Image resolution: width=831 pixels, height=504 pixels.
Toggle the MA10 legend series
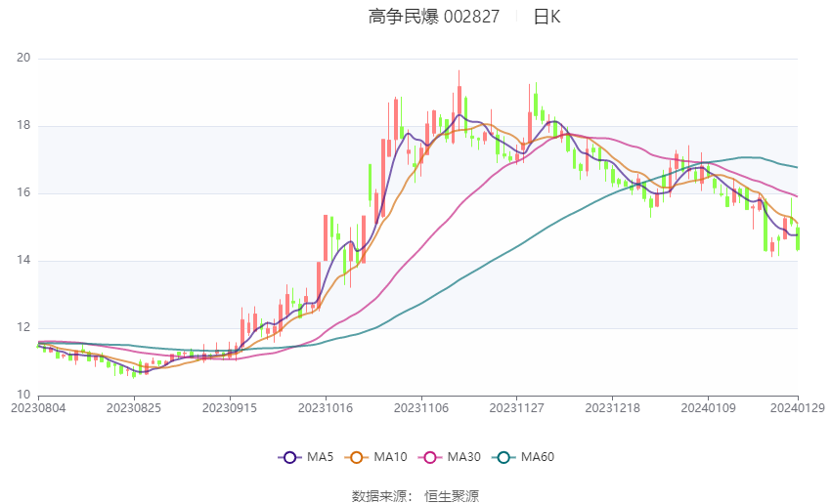click(x=375, y=457)
